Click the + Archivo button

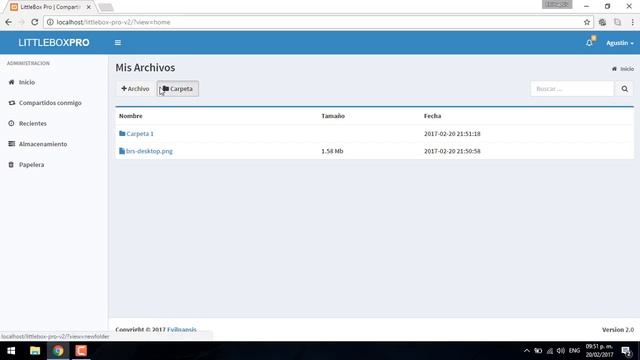point(135,89)
